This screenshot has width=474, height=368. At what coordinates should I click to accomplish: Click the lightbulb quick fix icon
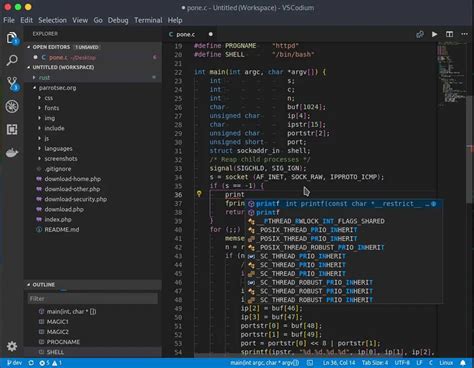tap(199, 194)
